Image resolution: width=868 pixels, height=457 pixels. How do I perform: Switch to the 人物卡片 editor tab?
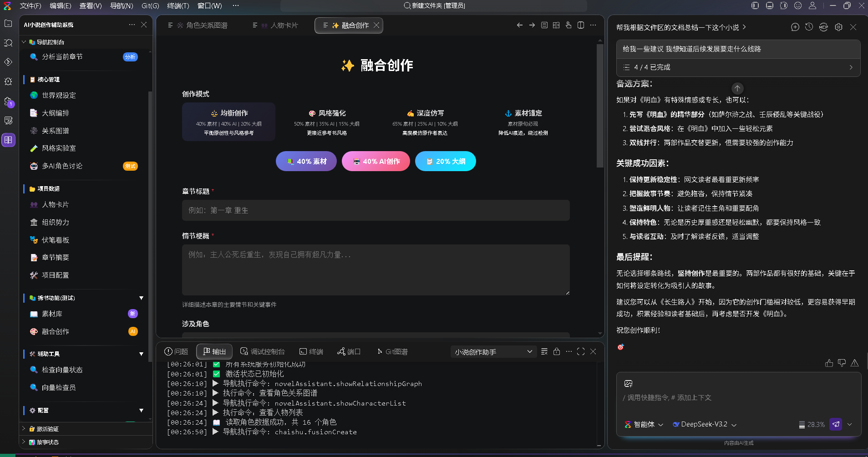coord(276,25)
